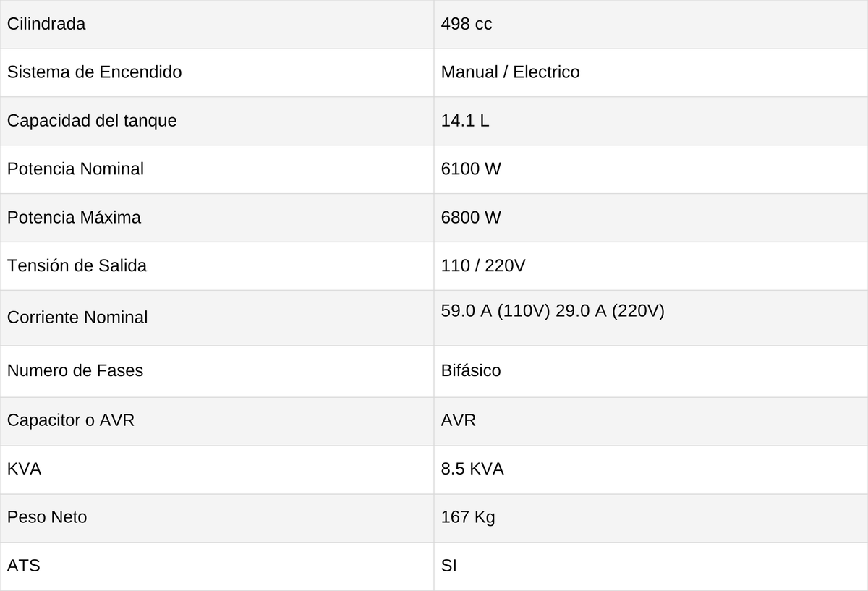Click the 59.0 A (110V) current value
This screenshot has height=591, width=868.
click(x=495, y=311)
